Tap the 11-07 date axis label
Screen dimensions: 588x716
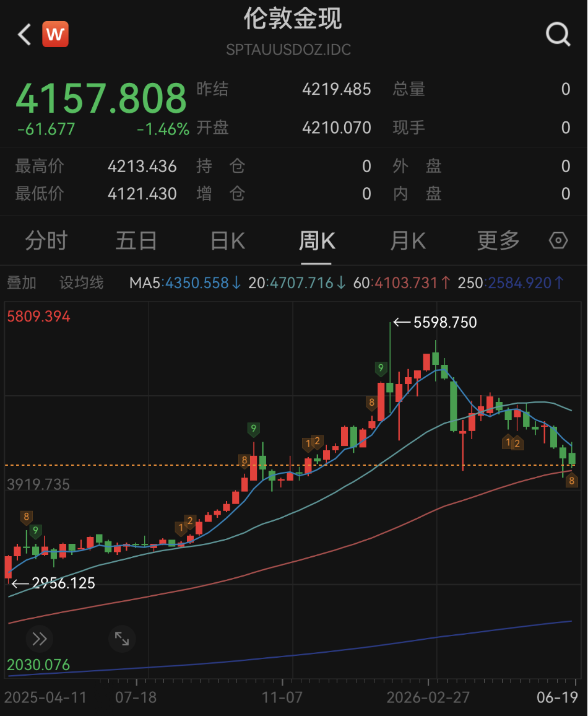[282, 697]
